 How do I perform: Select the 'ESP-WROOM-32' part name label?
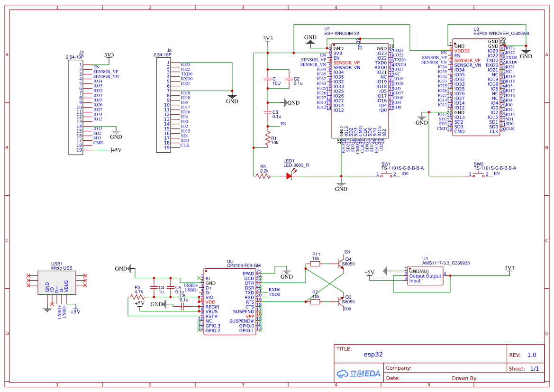click(x=341, y=34)
